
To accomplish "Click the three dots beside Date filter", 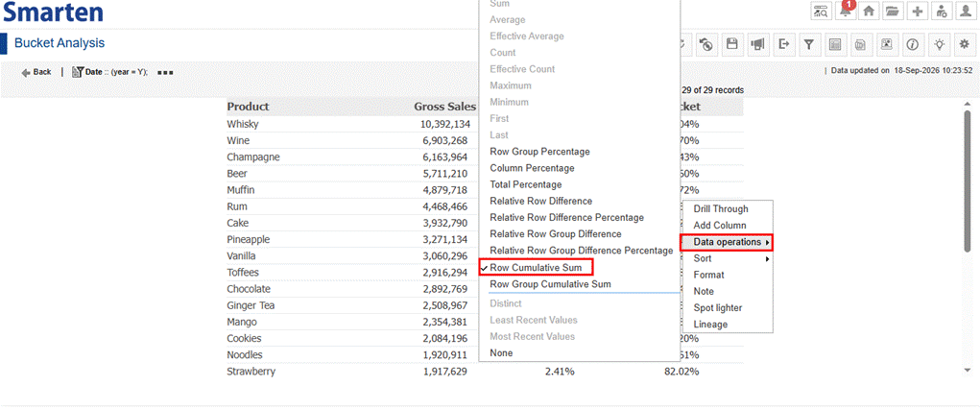I will click(166, 73).
